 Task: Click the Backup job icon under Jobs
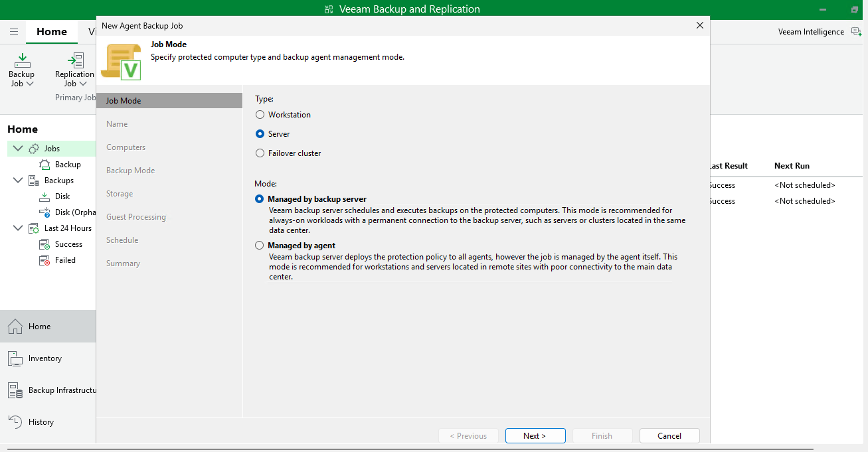coord(44,165)
